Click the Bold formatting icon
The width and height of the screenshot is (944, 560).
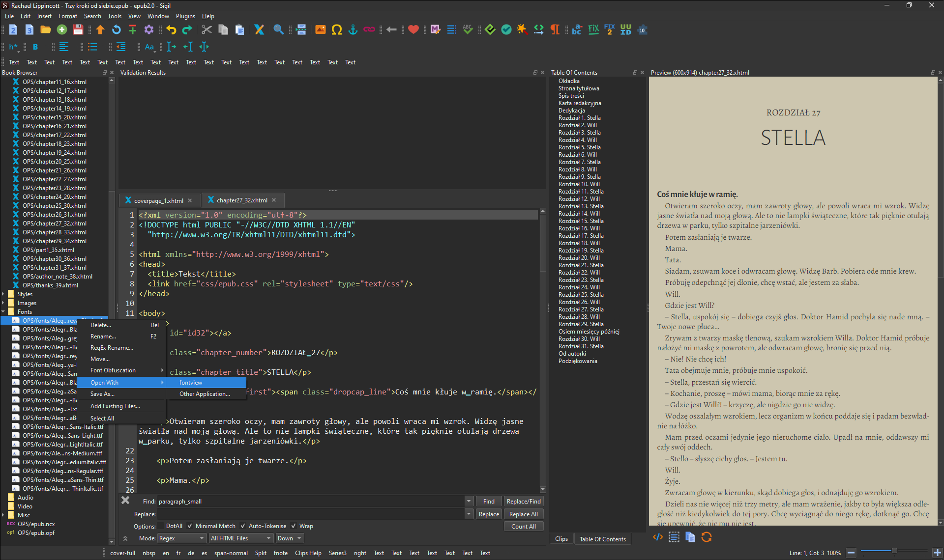pos(35,47)
